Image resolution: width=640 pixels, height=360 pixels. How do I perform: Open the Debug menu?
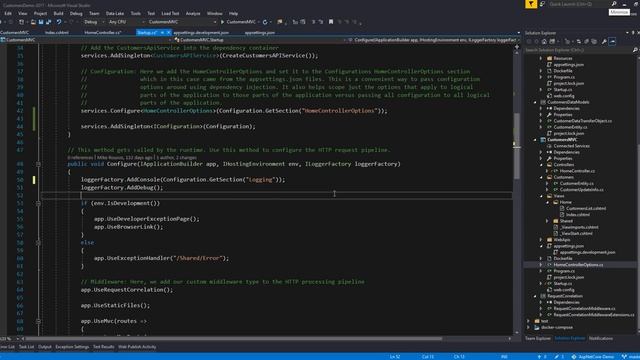pyautogui.click(x=76, y=13)
